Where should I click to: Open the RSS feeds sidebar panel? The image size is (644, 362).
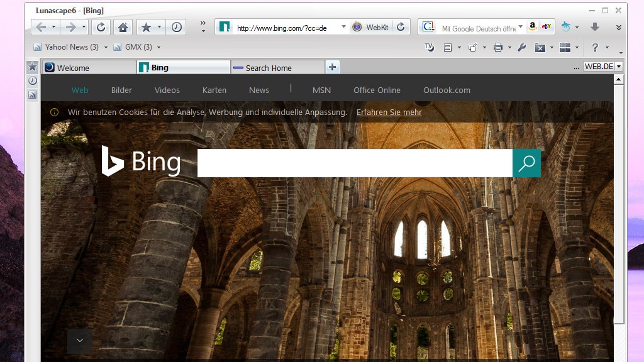tap(33, 95)
